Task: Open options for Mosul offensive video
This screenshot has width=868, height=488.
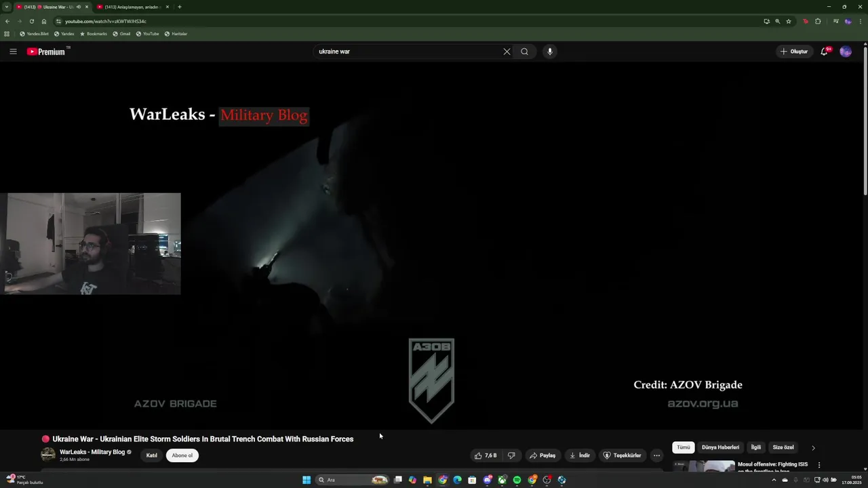Action: tap(819, 465)
